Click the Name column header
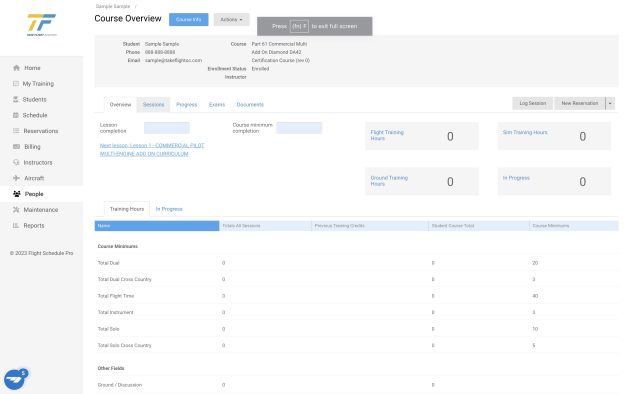The image size is (630, 394). (x=157, y=226)
